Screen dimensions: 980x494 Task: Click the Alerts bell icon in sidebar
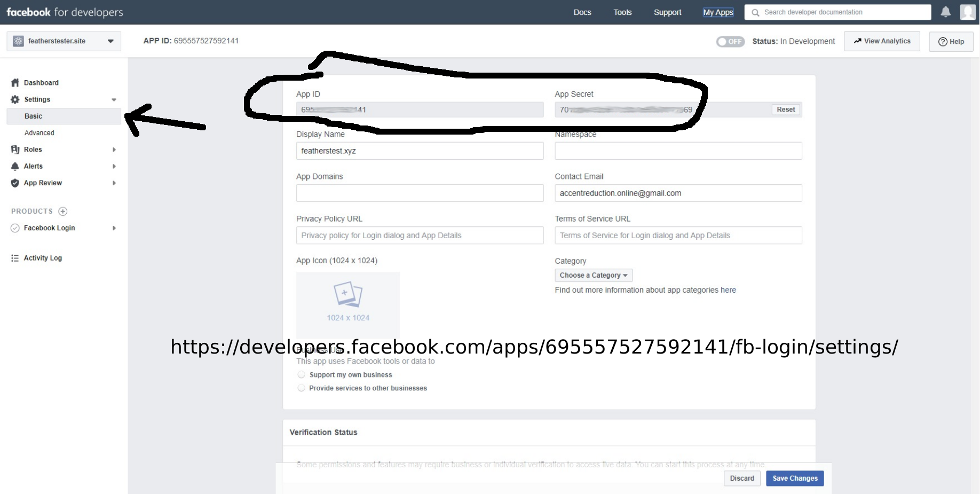(15, 166)
